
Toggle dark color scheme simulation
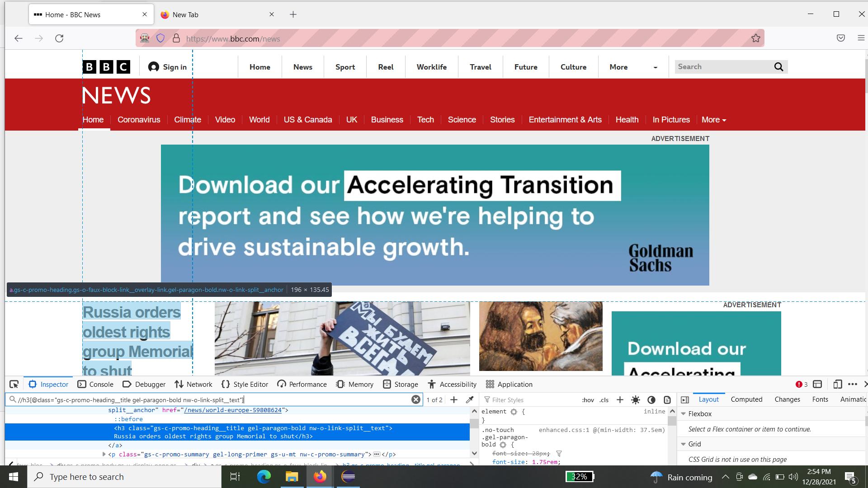click(x=651, y=399)
